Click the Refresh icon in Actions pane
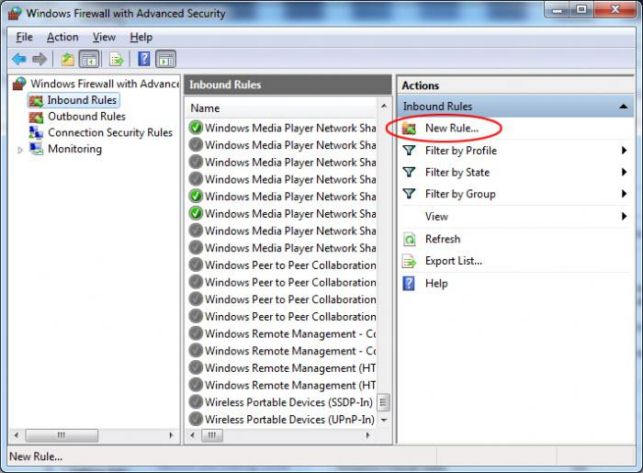 click(409, 239)
